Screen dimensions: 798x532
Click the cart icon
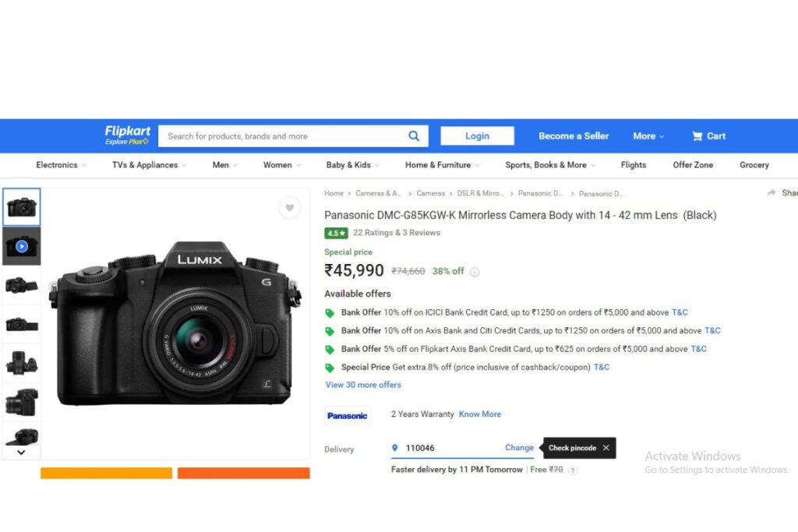point(697,136)
